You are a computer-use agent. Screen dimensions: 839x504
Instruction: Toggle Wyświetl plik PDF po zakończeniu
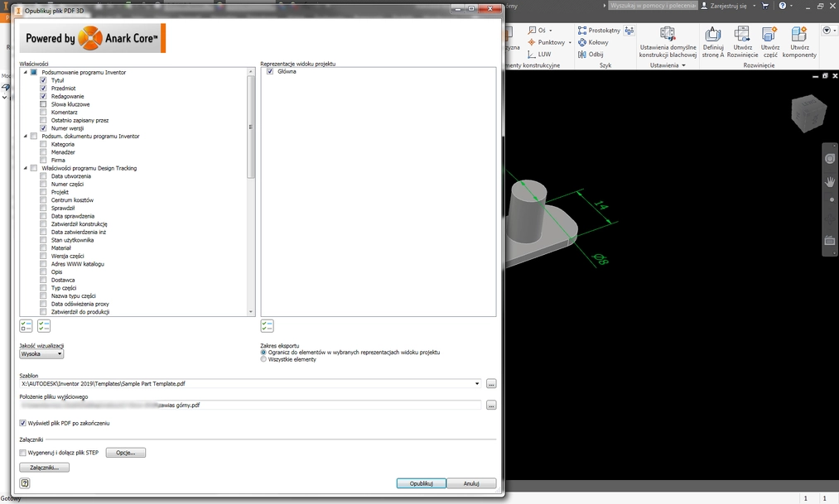[23, 423]
